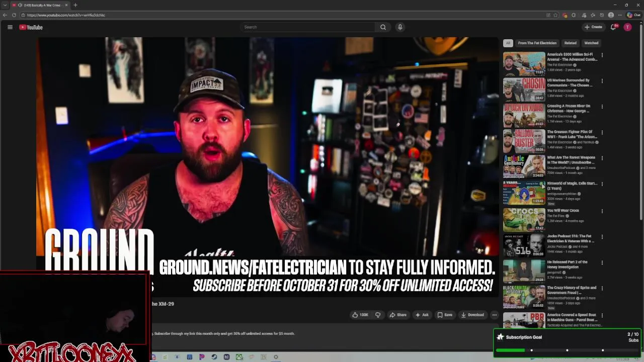This screenshot has height=362, width=644.
Task: Reload the page in browser toolbar
Action: coord(14,15)
